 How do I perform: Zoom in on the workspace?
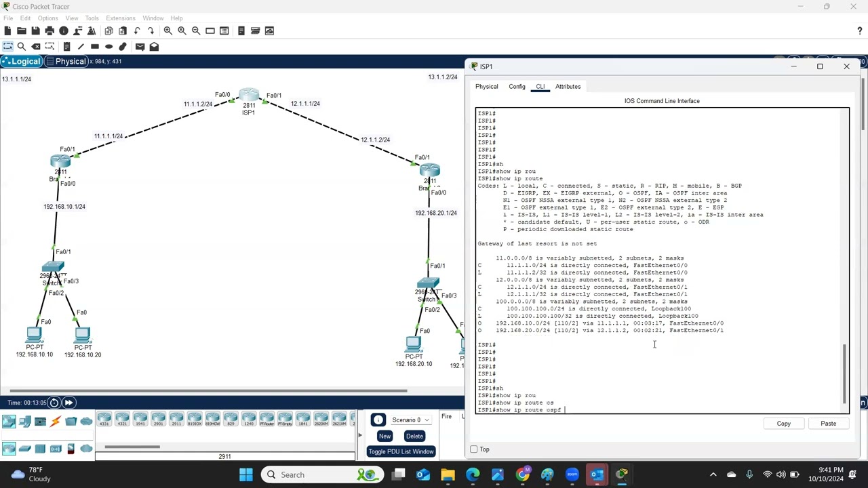coord(167,30)
